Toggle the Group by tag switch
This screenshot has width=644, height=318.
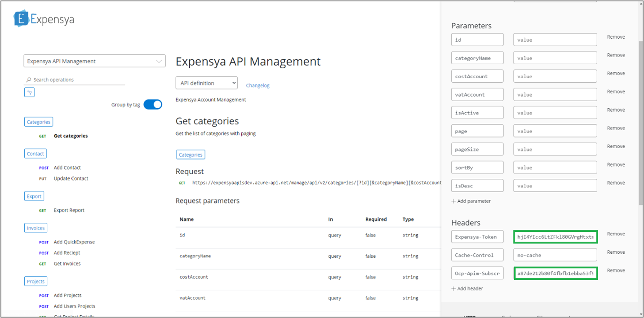153,104
